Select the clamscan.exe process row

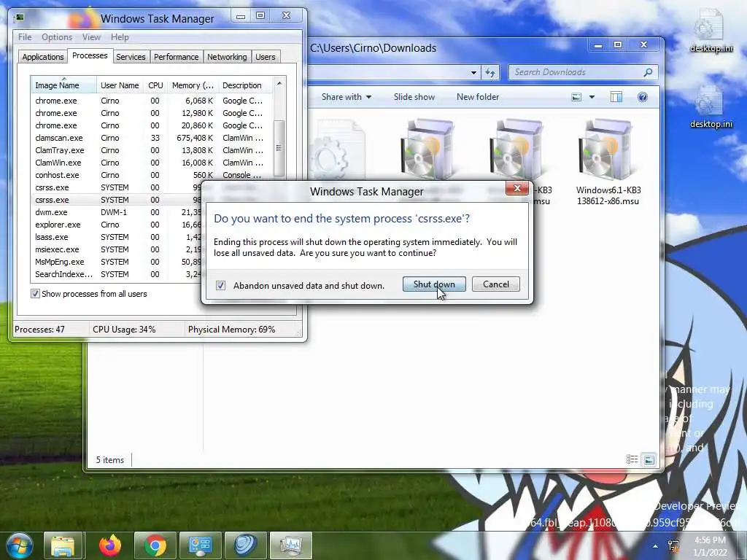tap(152, 138)
